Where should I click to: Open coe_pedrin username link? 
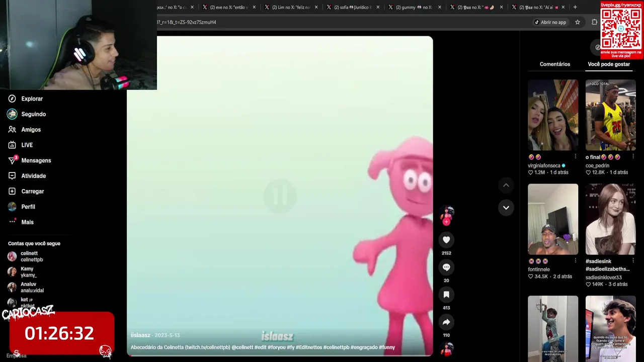[597, 165]
